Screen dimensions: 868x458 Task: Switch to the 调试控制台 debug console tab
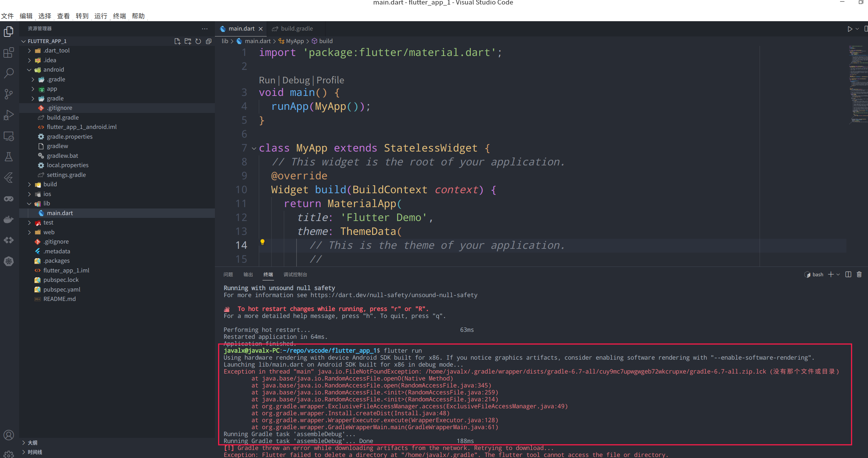[x=295, y=275]
